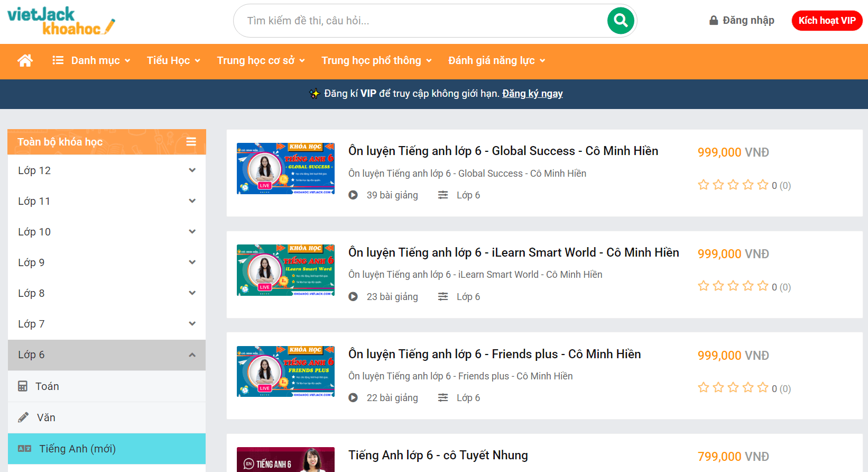Image resolution: width=868 pixels, height=472 pixels.
Task: Click the calculator icon beside Toán
Action: [23, 386]
